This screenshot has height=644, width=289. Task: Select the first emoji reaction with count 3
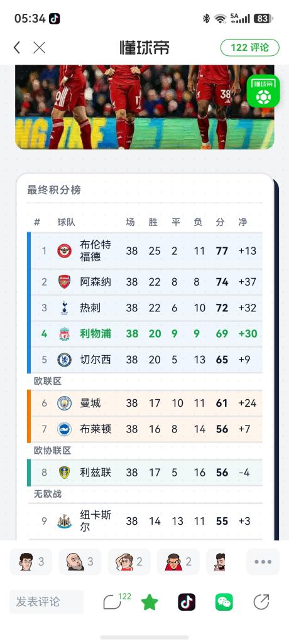[31, 562]
